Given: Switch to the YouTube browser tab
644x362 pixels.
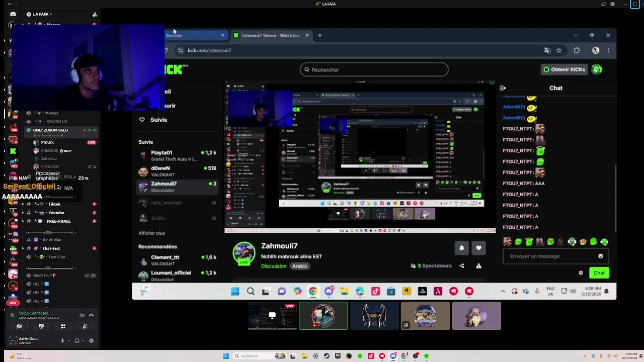Looking at the screenshot, I should click(x=195, y=35).
